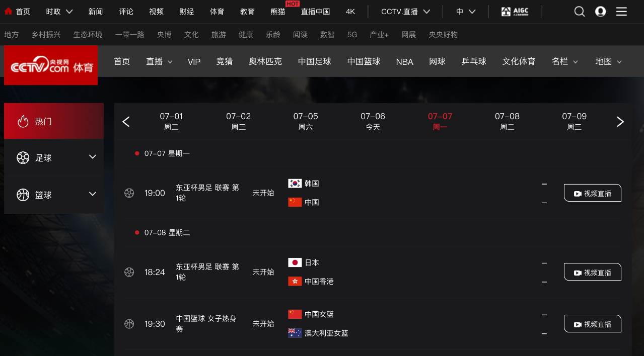
Task: Expand the 篮球 sidebar category
Action: tap(54, 195)
